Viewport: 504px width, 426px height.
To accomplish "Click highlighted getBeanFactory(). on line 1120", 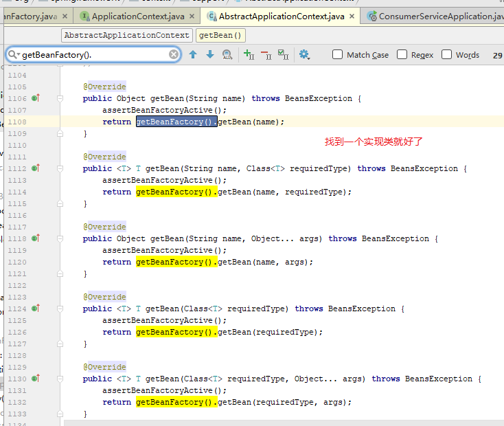I will pyautogui.click(x=176, y=262).
